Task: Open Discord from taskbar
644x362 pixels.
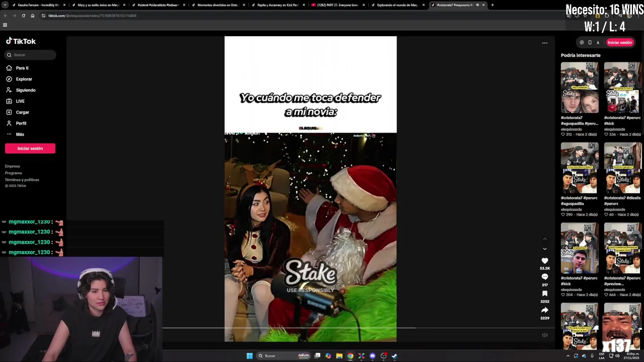Action: coord(372,356)
